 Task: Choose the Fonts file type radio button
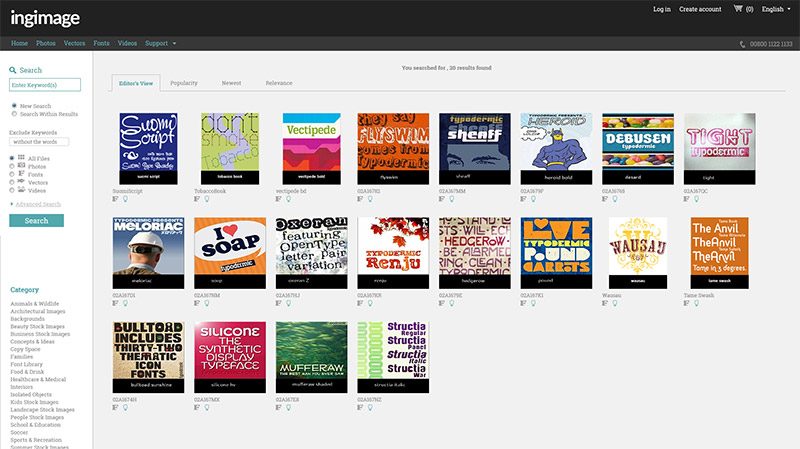(12, 174)
